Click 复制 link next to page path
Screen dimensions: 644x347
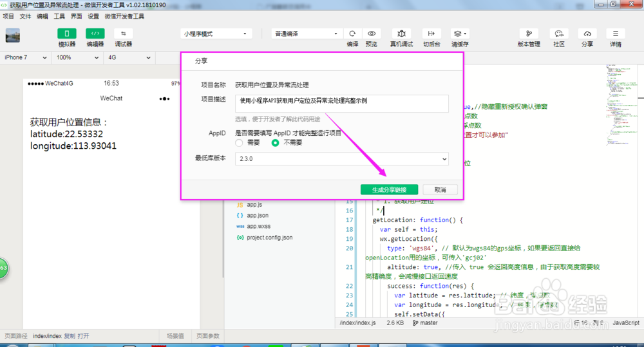click(x=70, y=336)
